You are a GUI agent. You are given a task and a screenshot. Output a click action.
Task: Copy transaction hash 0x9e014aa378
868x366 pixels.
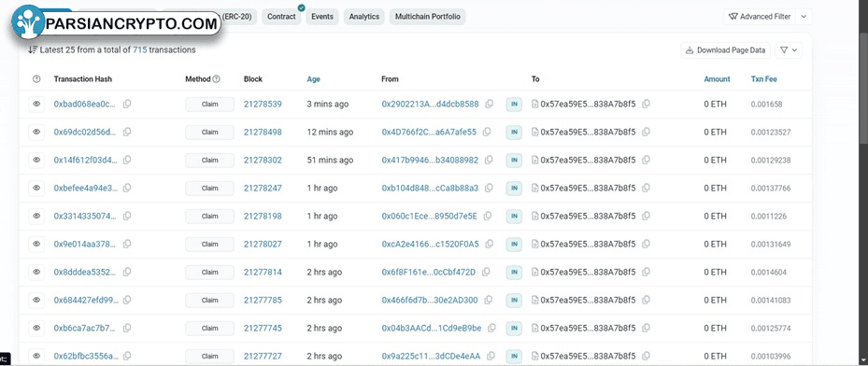tap(127, 244)
